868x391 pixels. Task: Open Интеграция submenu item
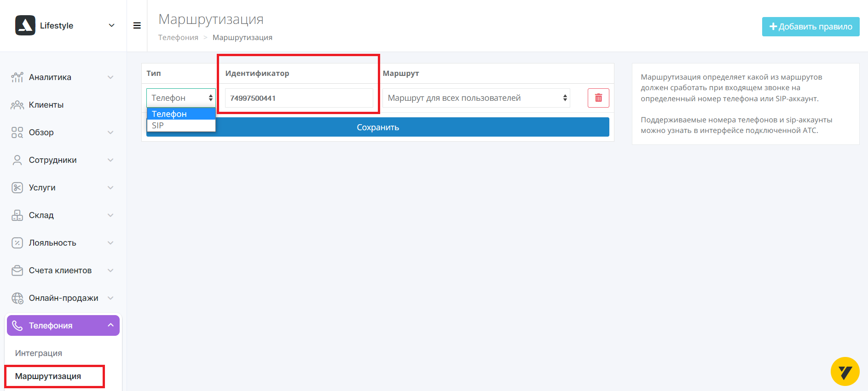(39, 353)
